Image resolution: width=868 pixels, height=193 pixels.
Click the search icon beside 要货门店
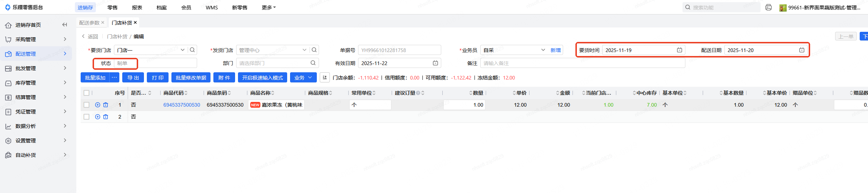[x=192, y=50]
